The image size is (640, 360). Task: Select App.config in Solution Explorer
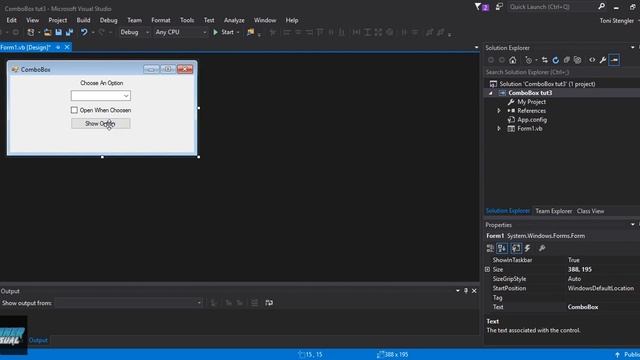click(532, 120)
